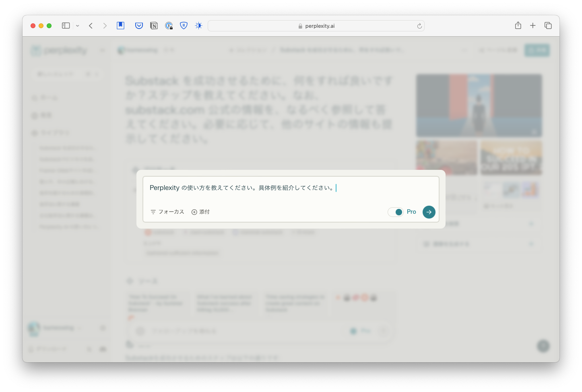This screenshot has height=392, width=582.
Task: Click inside the Perplexity query text field
Action: [291, 188]
